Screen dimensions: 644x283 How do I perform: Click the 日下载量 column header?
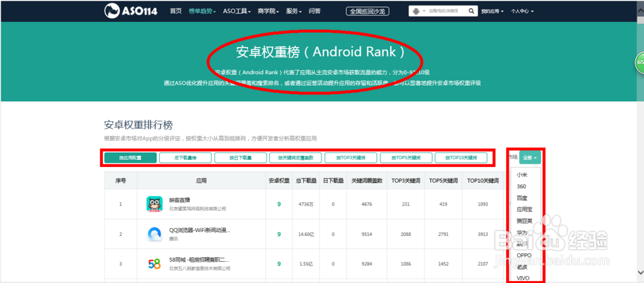pyautogui.click(x=333, y=181)
